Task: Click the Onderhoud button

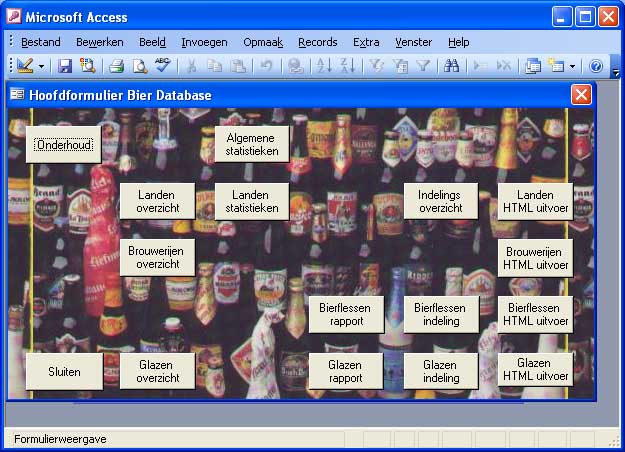Action: coord(64,144)
